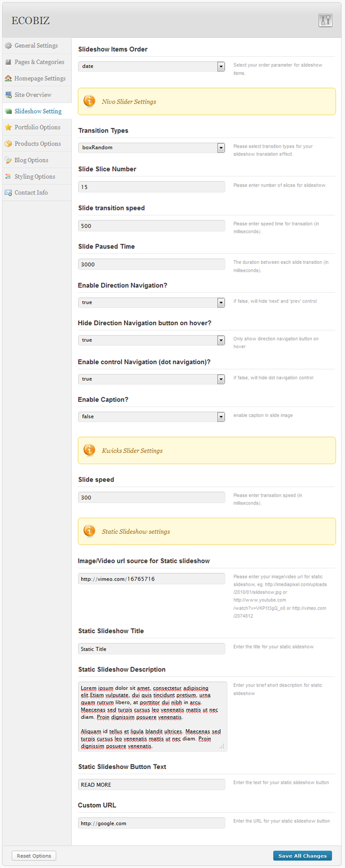Click the Contact Info envelope icon
Screen dimensions: 345x868
[x=8, y=193]
